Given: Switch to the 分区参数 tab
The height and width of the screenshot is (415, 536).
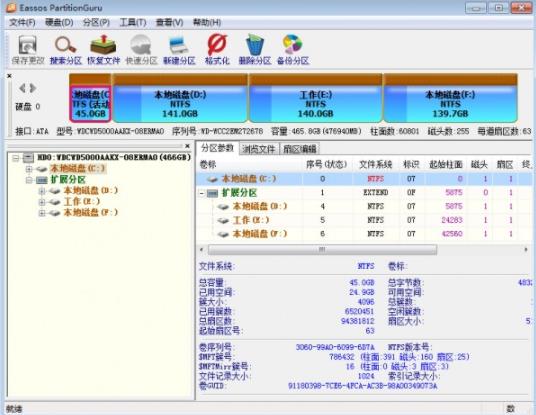Looking at the screenshot, I should (217, 148).
